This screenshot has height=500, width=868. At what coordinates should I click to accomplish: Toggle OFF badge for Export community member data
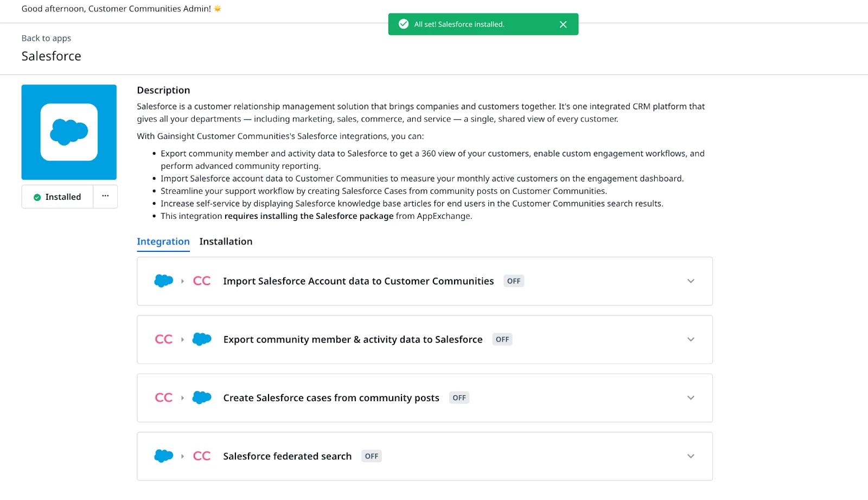502,339
